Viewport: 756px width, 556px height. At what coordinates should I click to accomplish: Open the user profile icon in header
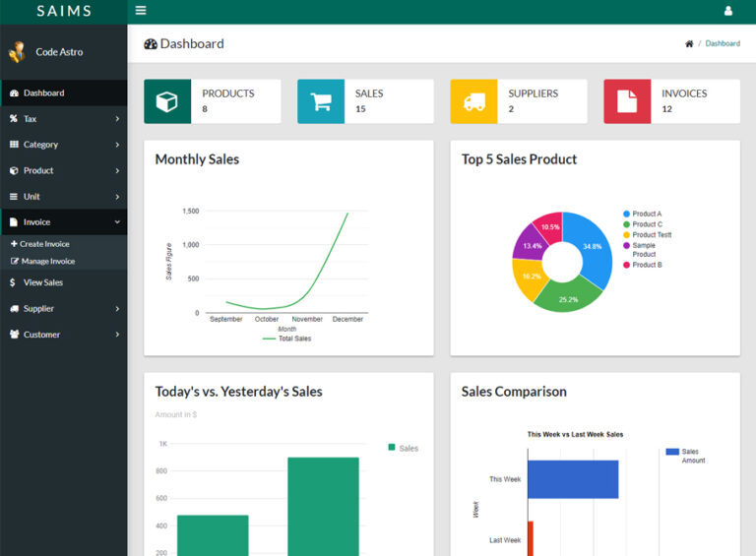tap(728, 11)
